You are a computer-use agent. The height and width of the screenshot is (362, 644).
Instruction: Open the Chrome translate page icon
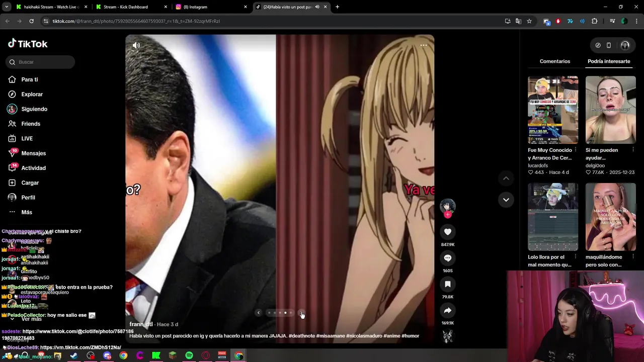(518, 21)
